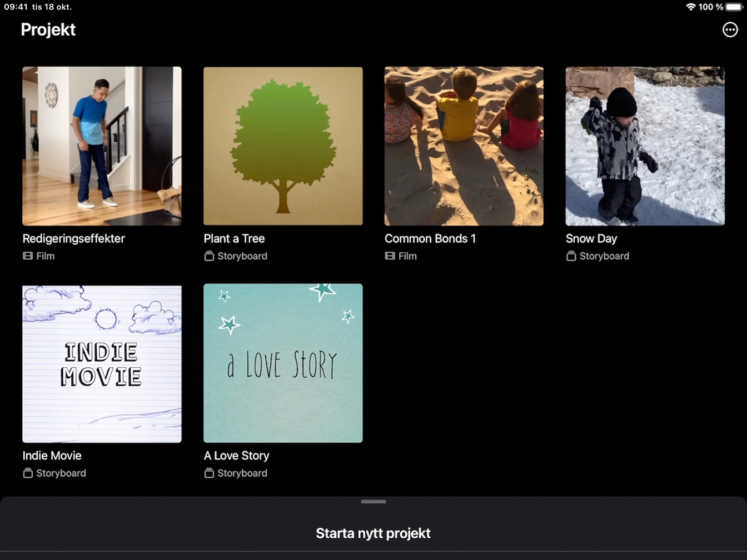Tap the Projekt heading
Screen dimensions: 747x560
click(x=48, y=30)
